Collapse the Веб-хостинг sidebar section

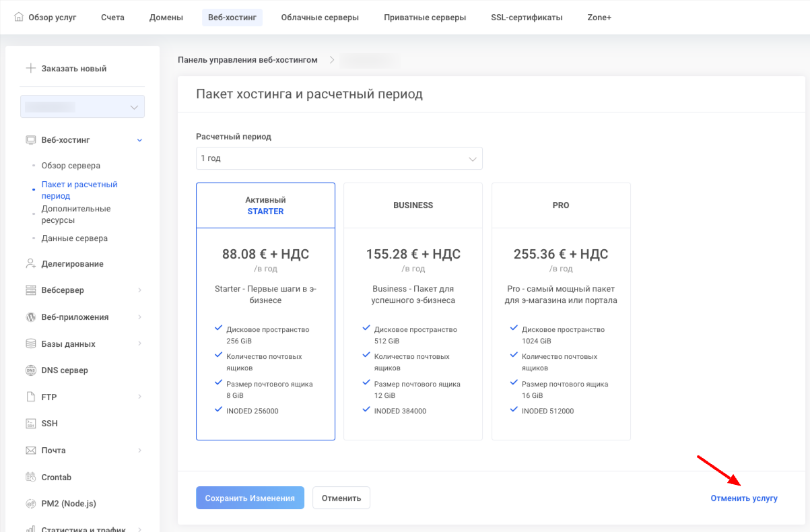[x=139, y=140]
